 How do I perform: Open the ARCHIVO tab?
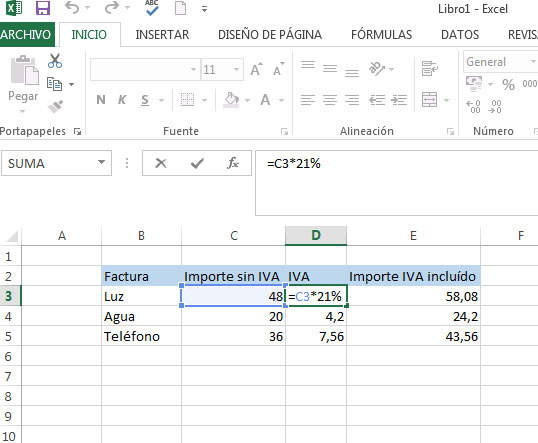pos(26,35)
